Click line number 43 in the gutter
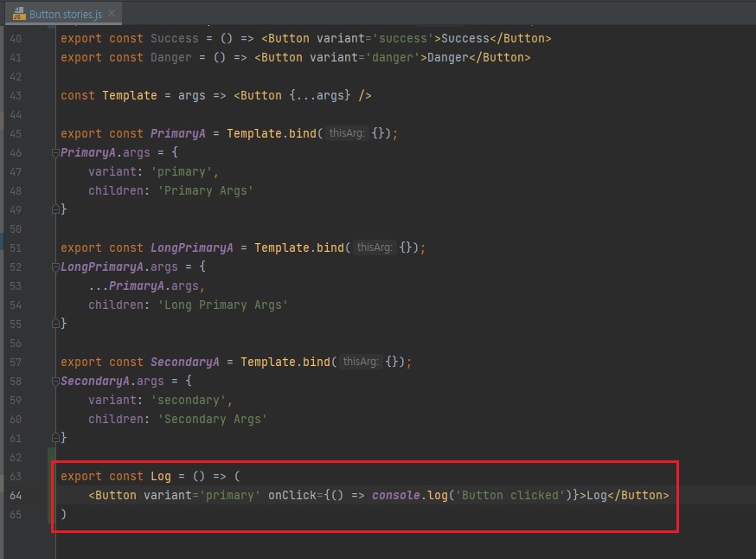Viewport: 756px width, 559px height. point(16,95)
